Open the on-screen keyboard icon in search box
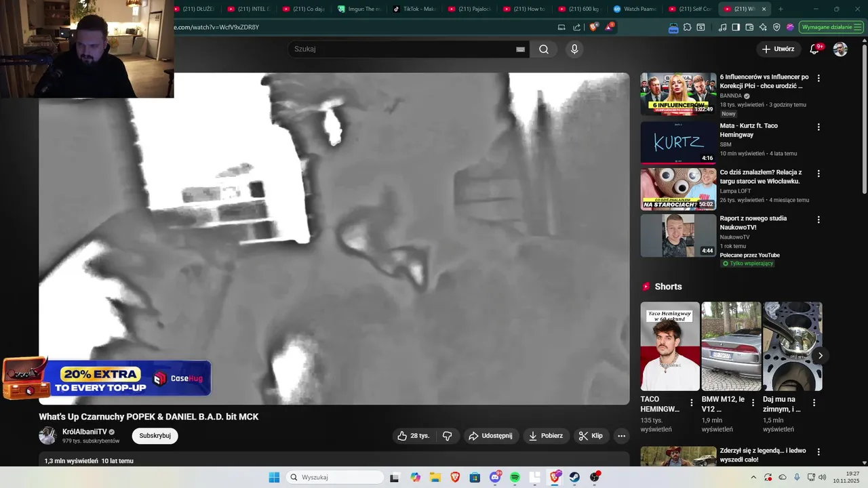The width and height of the screenshot is (868, 488). point(521,49)
